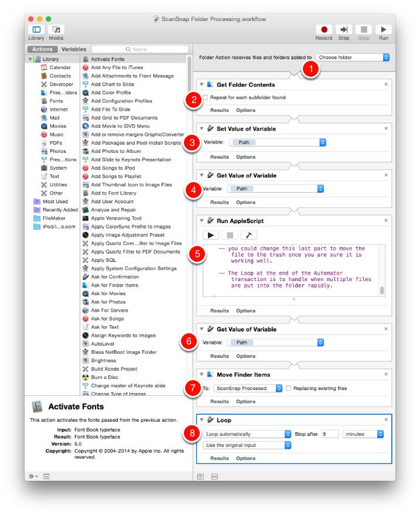This screenshot has width=420, height=516.
Task: Click the AppleScript editor scrollbar
Action: tap(382, 290)
